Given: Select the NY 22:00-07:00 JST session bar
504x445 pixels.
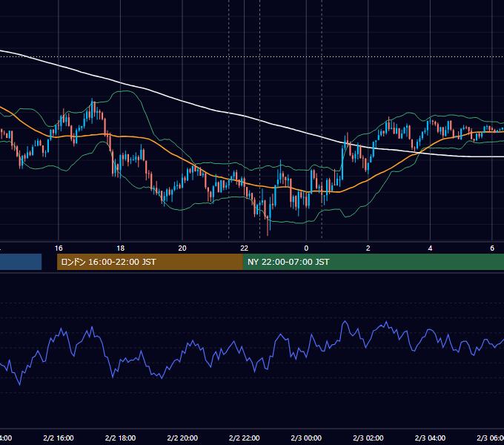Looking at the screenshot, I should pos(373,262).
